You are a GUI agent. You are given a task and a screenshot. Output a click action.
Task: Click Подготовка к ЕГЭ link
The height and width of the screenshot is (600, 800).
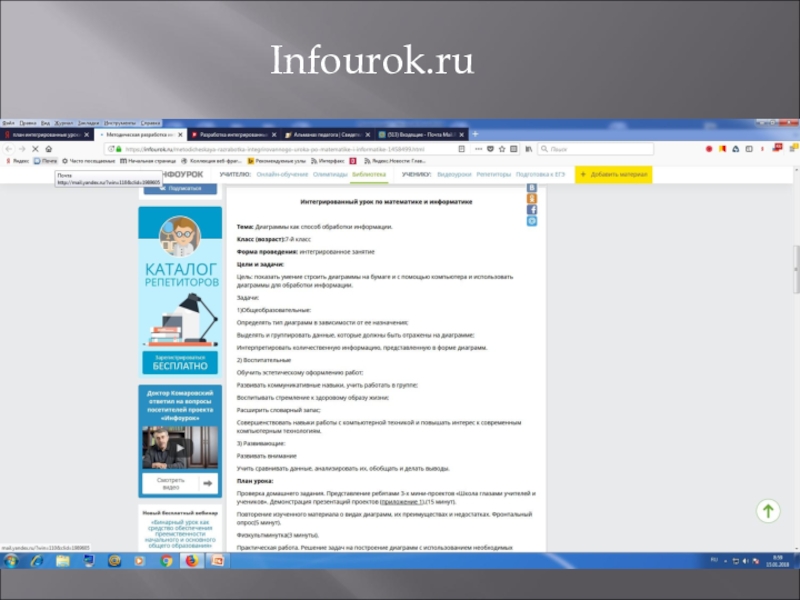tap(540, 174)
